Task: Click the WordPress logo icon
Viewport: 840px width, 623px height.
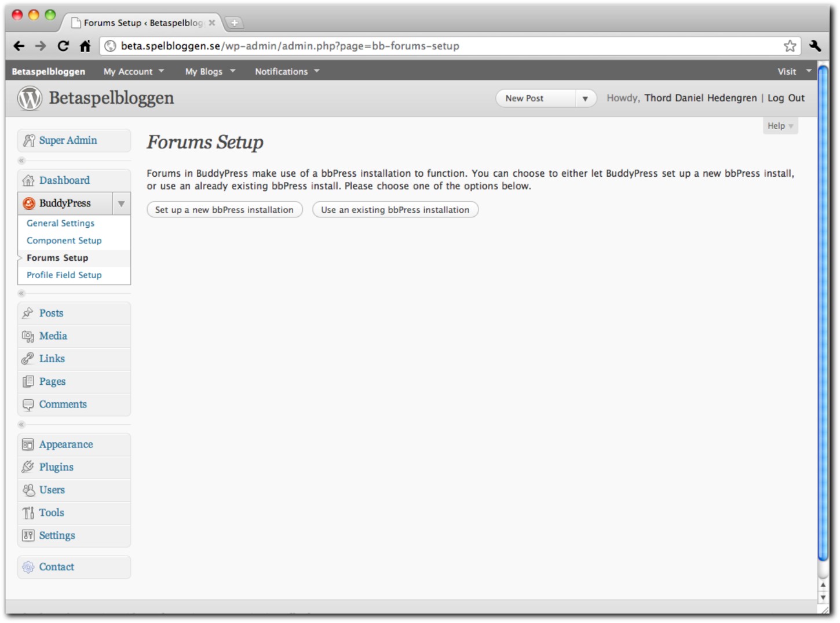Action: pos(30,99)
